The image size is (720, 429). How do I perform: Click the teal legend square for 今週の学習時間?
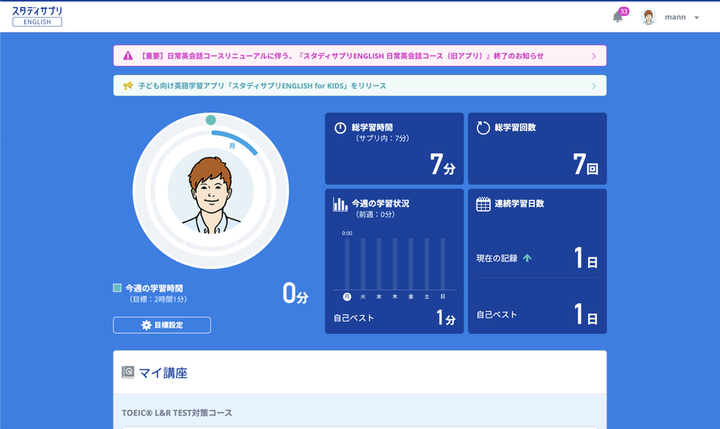[x=117, y=288]
